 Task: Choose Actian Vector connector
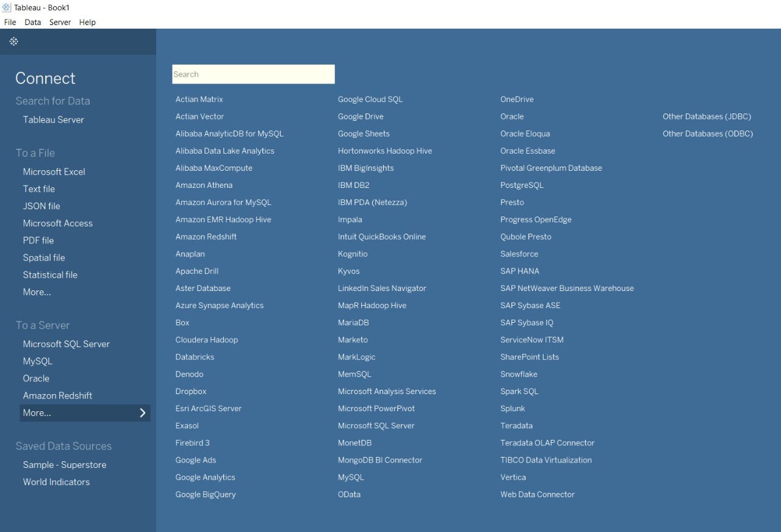tap(200, 117)
